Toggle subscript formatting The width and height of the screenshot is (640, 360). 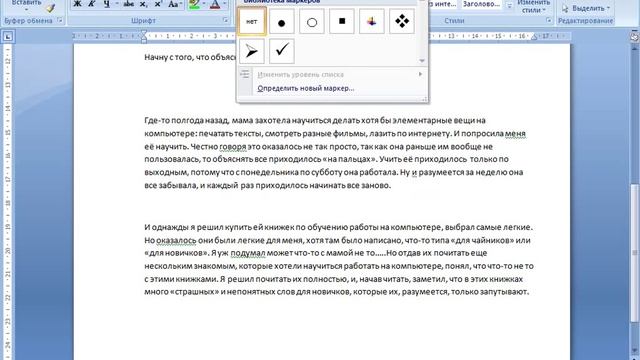pos(143,4)
